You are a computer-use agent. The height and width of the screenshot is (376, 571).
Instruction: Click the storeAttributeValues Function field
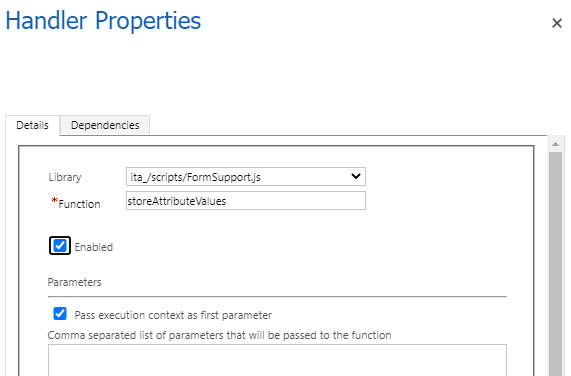[x=246, y=201]
